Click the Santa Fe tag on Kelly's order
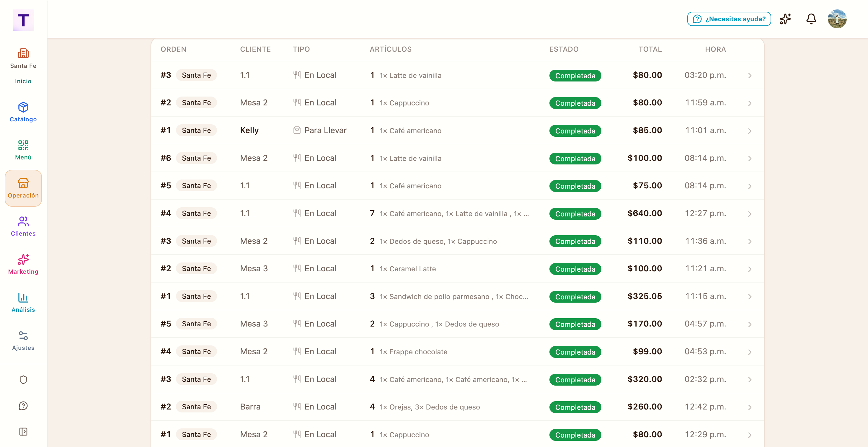 click(196, 130)
